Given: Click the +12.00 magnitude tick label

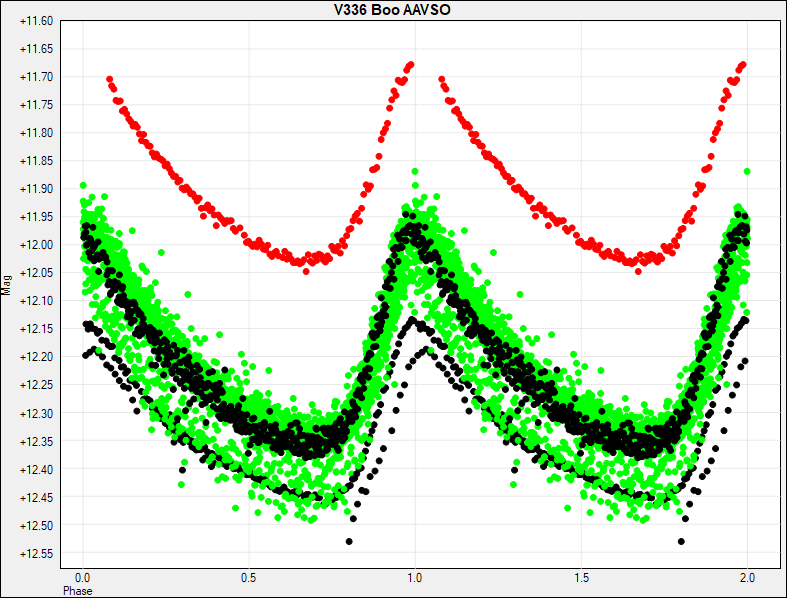Looking at the screenshot, I should click(x=36, y=245).
